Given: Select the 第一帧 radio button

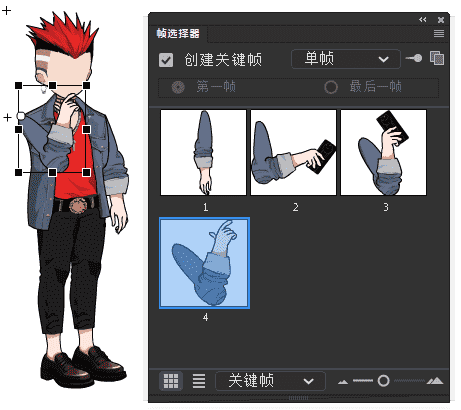Looking at the screenshot, I should 178,87.
